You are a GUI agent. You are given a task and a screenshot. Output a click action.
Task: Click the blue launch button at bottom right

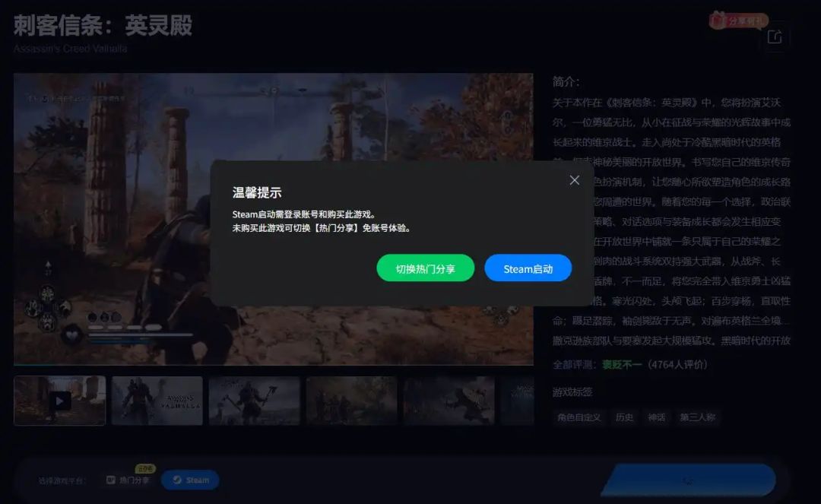click(x=689, y=480)
